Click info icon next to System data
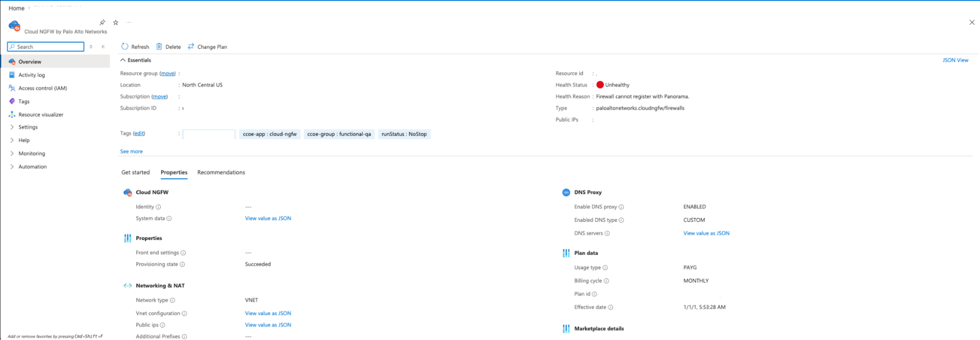Screen dimensions: 980x340 click(x=169, y=219)
